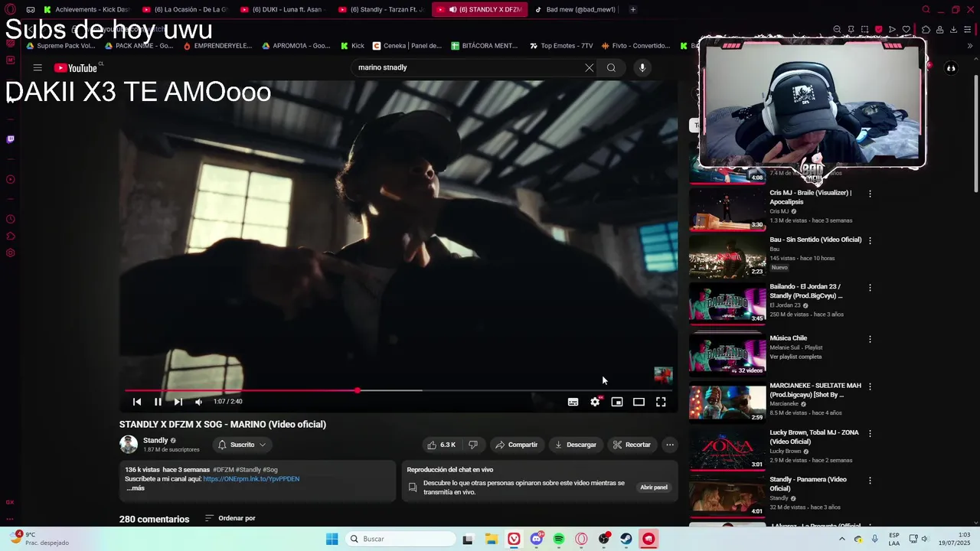Image resolution: width=980 pixels, height=551 pixels.
Task: Go to the YouTube home logo
Action: [x=76, y=67]
